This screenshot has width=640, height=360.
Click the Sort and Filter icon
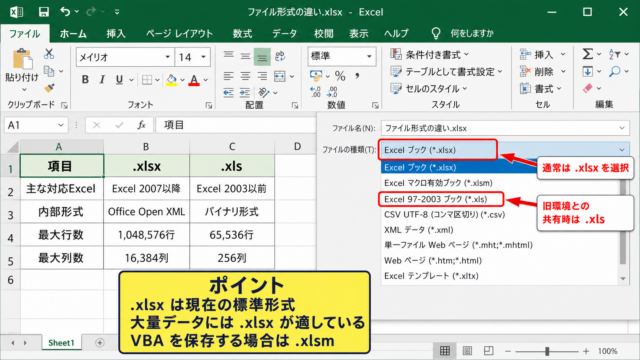[x=615, y=54]
